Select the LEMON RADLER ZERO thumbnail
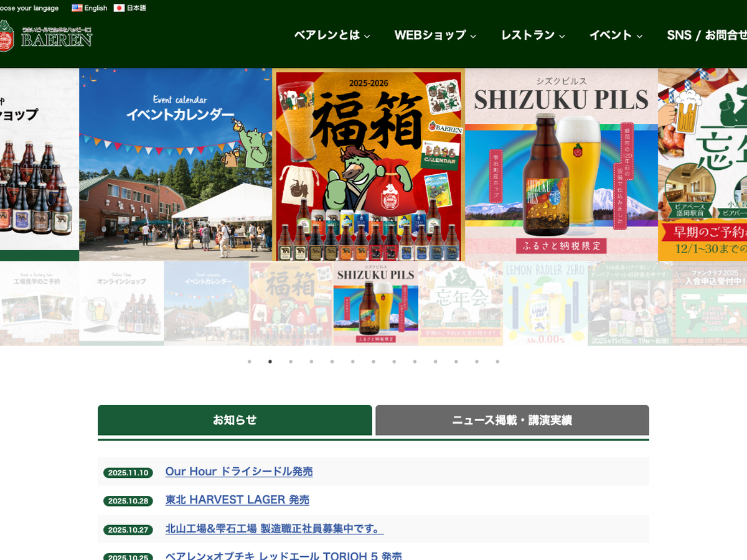Viewport: 747px width, 560px height. [x=545, y=304]
